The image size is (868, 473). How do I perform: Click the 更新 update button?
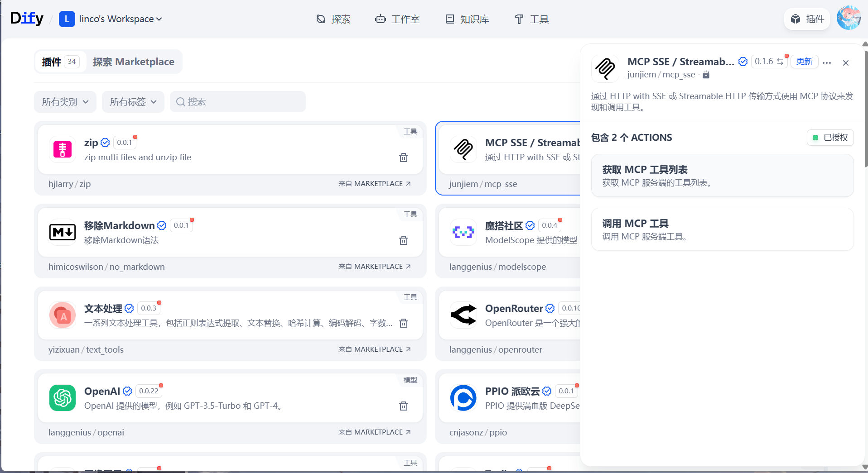click(805, 62)
